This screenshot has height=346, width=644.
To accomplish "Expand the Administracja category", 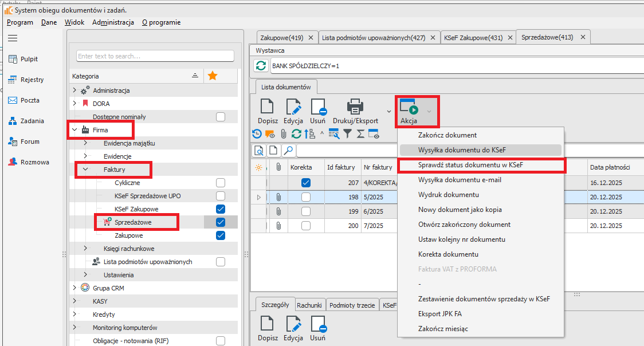I will [x=74, y=91].
